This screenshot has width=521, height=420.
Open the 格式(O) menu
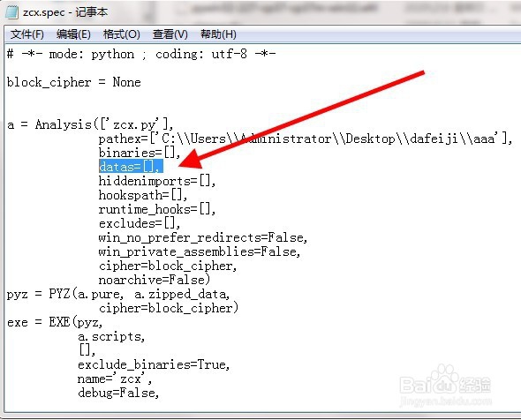[121, 34]
